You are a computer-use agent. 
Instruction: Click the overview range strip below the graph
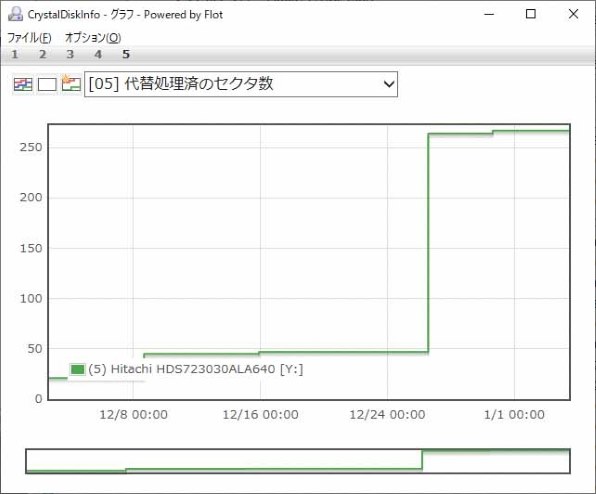pos(298,461)
